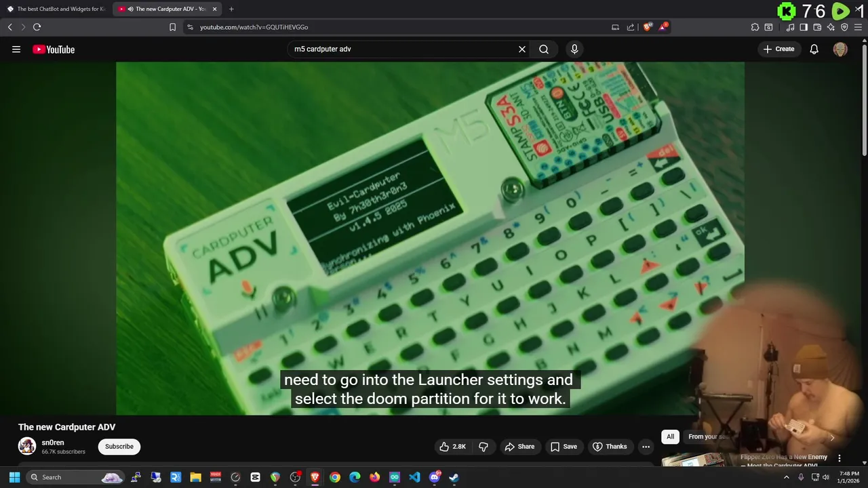The image size is (868, 488).
Task: Like the video with thumbs-up 2.8K
Action: click(x=453, y=447)
